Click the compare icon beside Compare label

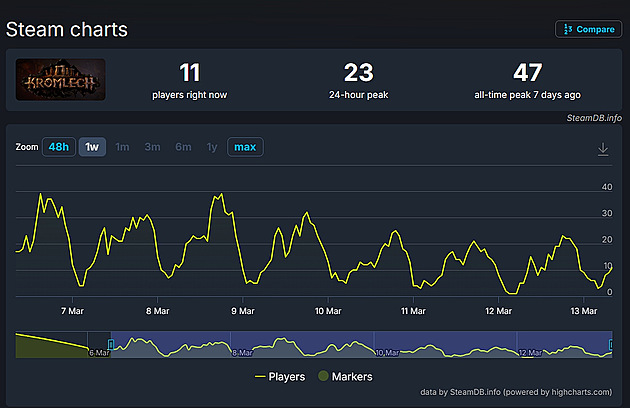[568, 29]
